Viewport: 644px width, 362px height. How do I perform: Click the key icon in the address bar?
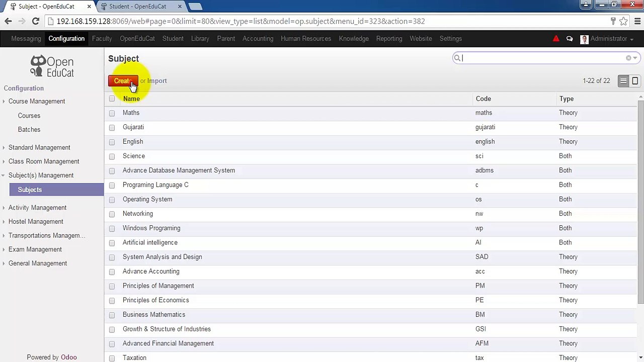[613, 21]
